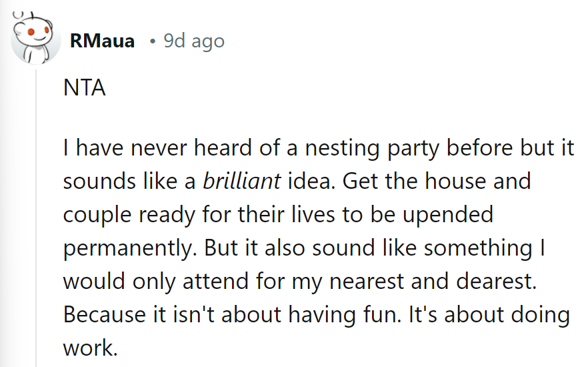Screen dimensions: 588x367
Task: Click the dot separator before the timestamp
Action: pos(153,42)
